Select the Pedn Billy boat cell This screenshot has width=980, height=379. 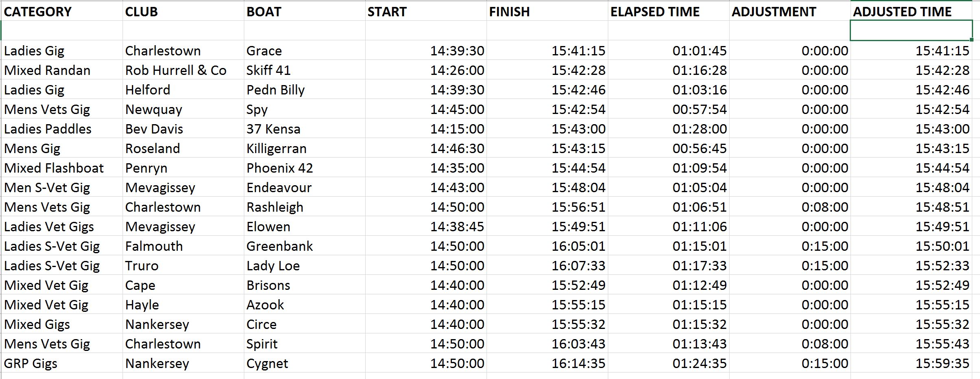(x=305, y=90)
